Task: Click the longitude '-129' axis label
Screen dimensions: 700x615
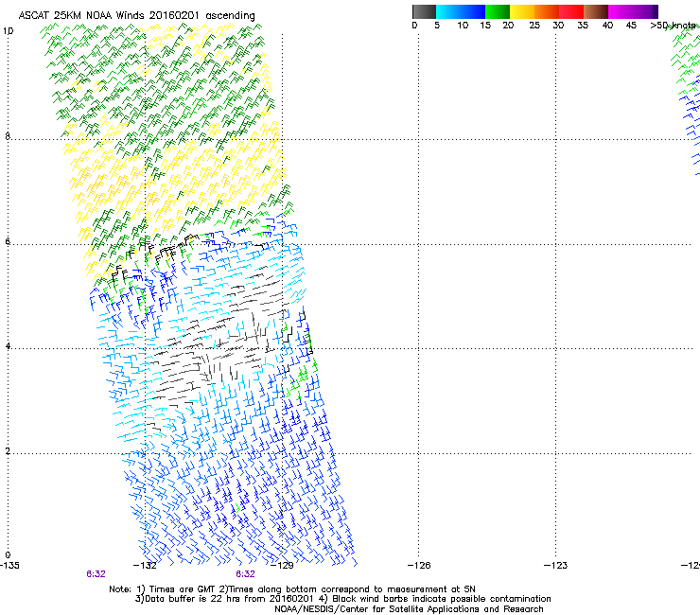Action: point(282,566)
